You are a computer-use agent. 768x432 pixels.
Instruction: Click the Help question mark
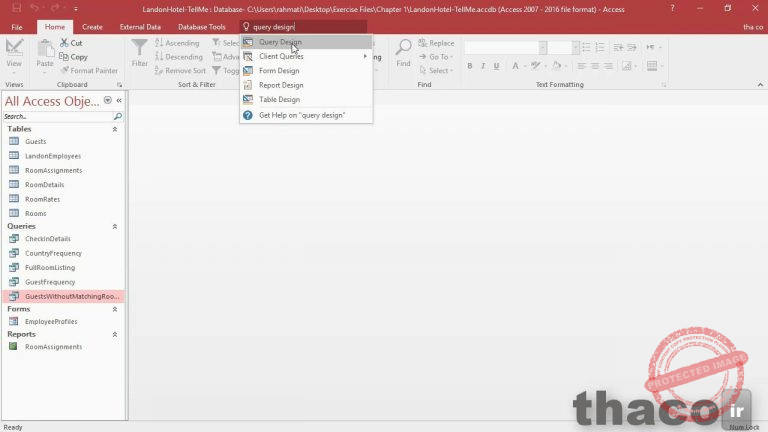[x=672, y=8]
